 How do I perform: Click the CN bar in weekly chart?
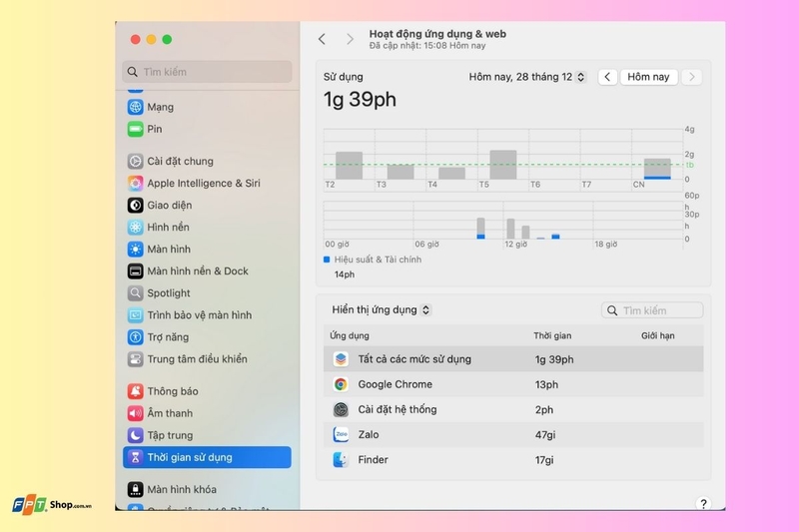(x=657, y=169)
